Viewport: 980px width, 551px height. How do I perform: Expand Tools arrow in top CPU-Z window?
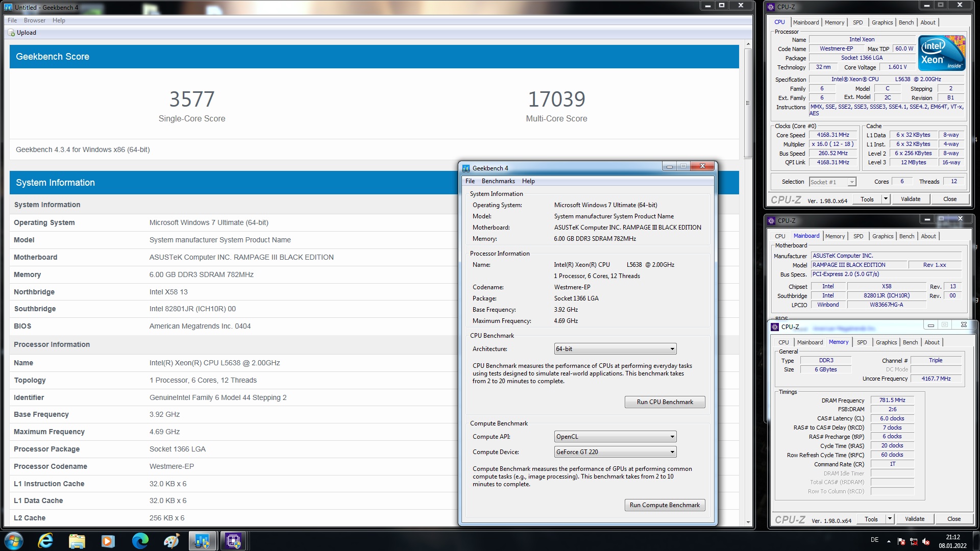pos(886,199)
